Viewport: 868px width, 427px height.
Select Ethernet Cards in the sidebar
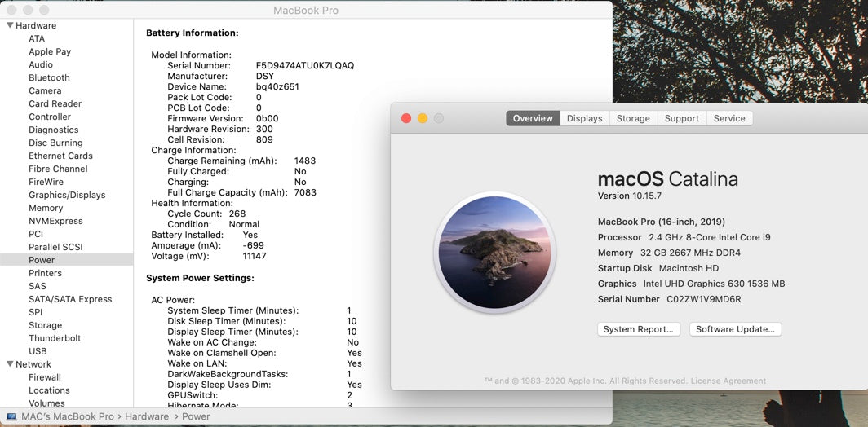coord(60,156)
